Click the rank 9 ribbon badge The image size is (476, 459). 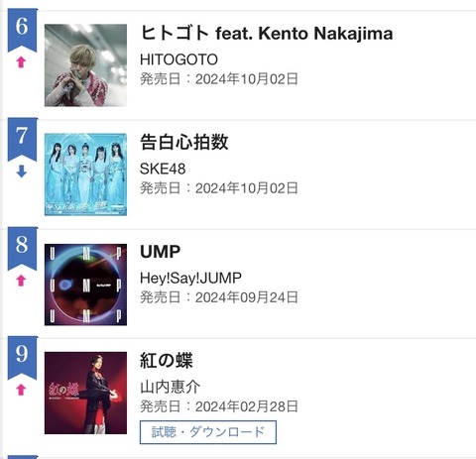click(23, 358)
